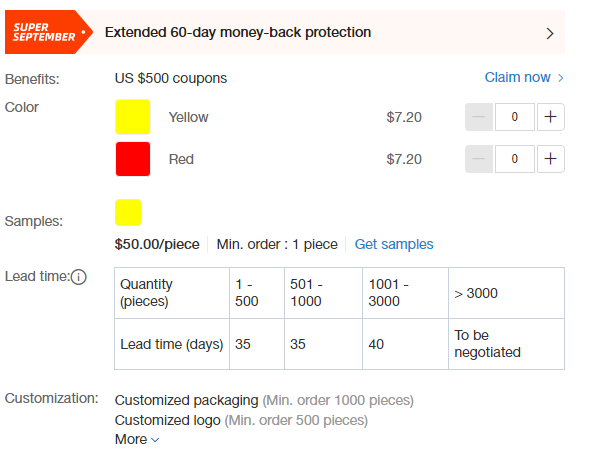Viewport: 604px width, 473px height.
Task: Open Extended 60-day money-back protection banner
Action: [x=285, y=32]
